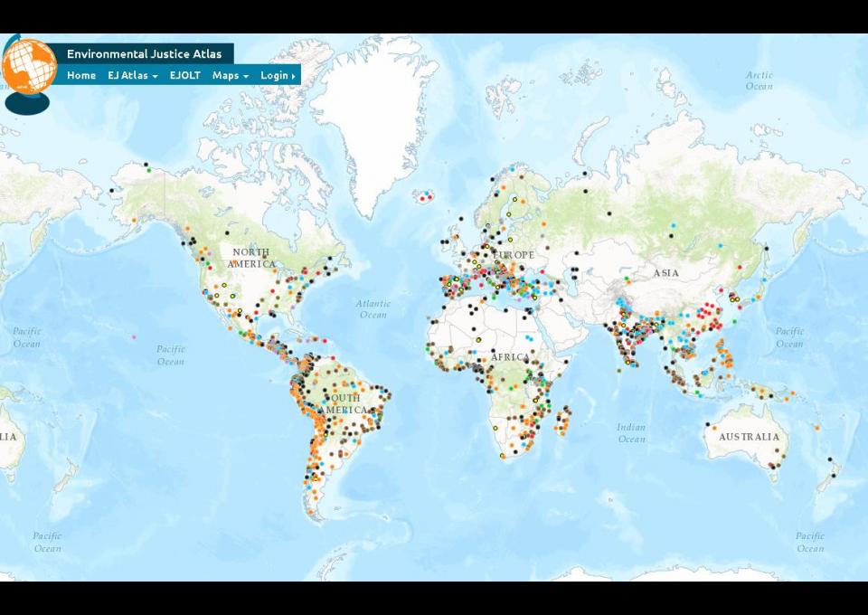The height and width of the screenshot is (615, 868).
Task: Open the EJ Atlas dropdown menu
Action: 132,75
